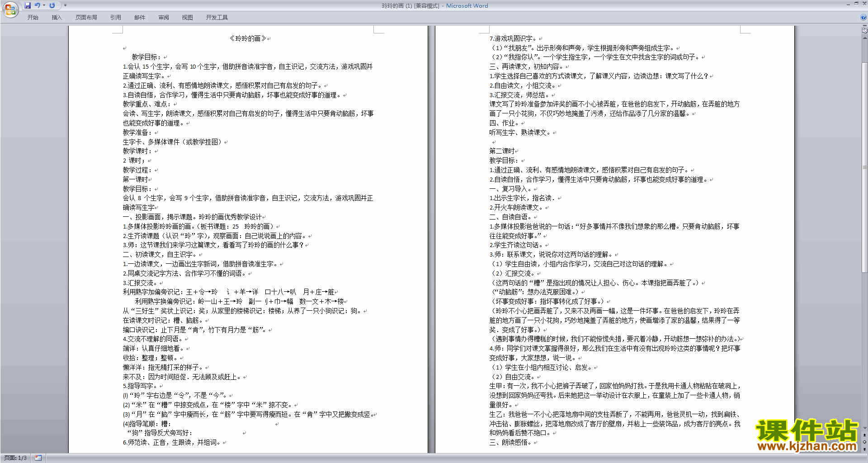Viewport: 868px width, 463px height.
Task: Click the line 一、复习导入。
Action: pyautogui.click(x=511, y=189)
